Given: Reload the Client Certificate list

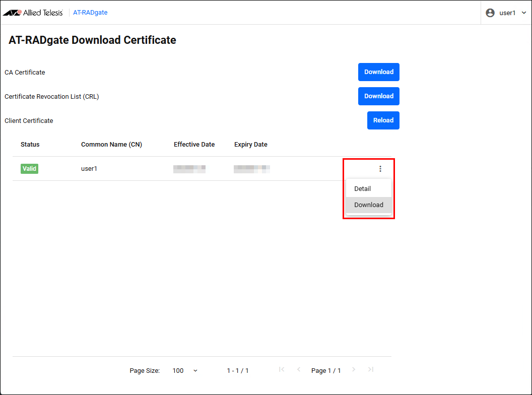Looking at the screenshot, I should coord(383,120).
